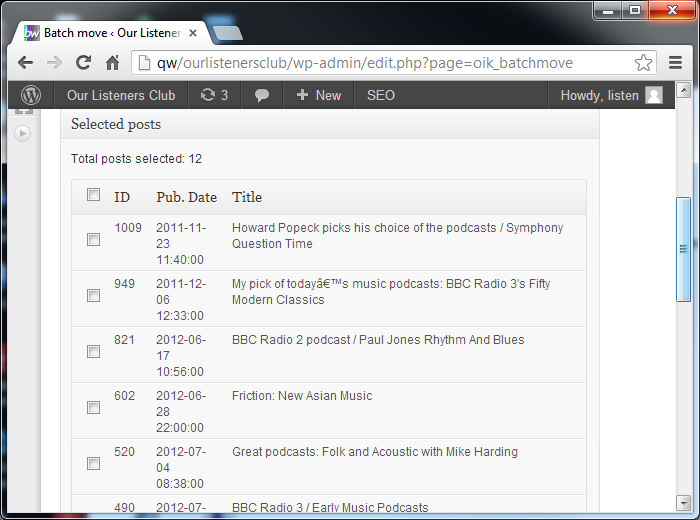Open the SEO admin bar menu
This screenshot has height=520, width=700.
(x=381, y=95)
